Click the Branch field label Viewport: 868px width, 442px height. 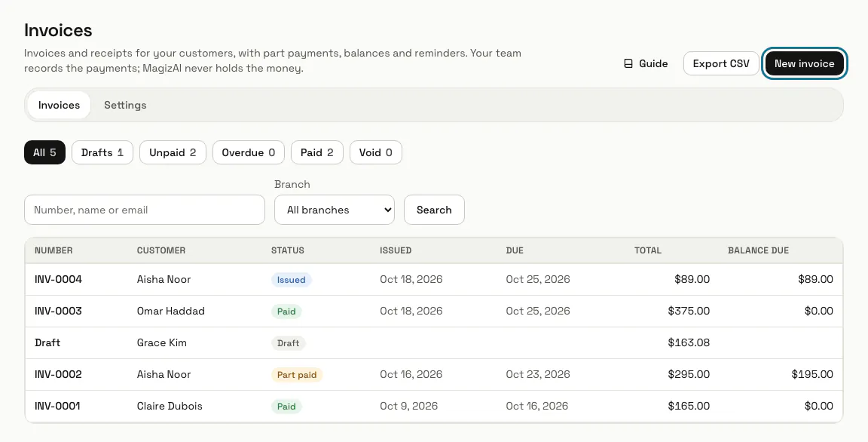pos(292,185)
